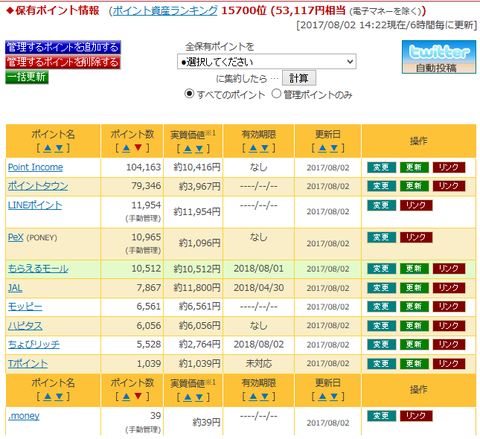This screenshot has height=439, width=480.
Task: Click リンク in JAL row
Action: (x=449, y=288)
